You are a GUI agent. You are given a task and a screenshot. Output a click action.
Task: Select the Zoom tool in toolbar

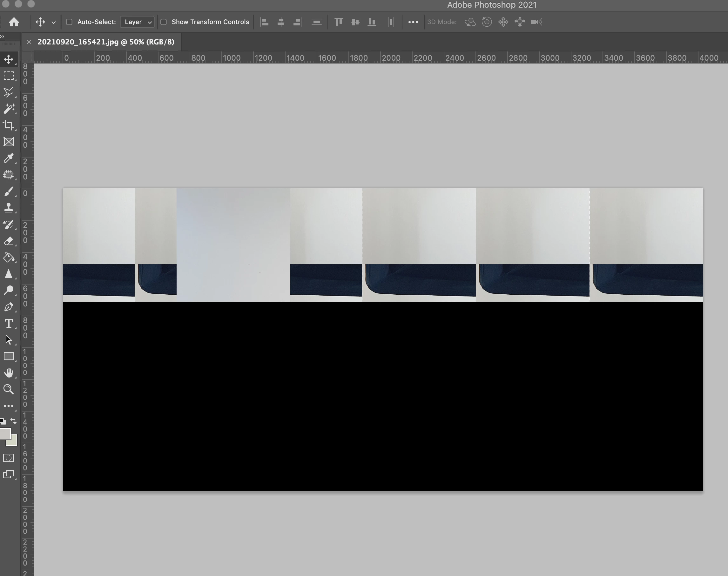9,389
